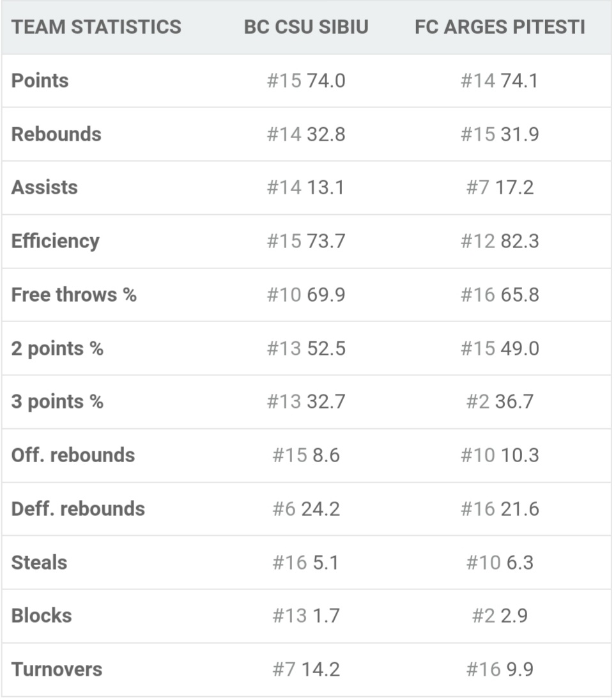The image size is (616, 700).
Task: Click the Steals row label
Action: [39, 563]
